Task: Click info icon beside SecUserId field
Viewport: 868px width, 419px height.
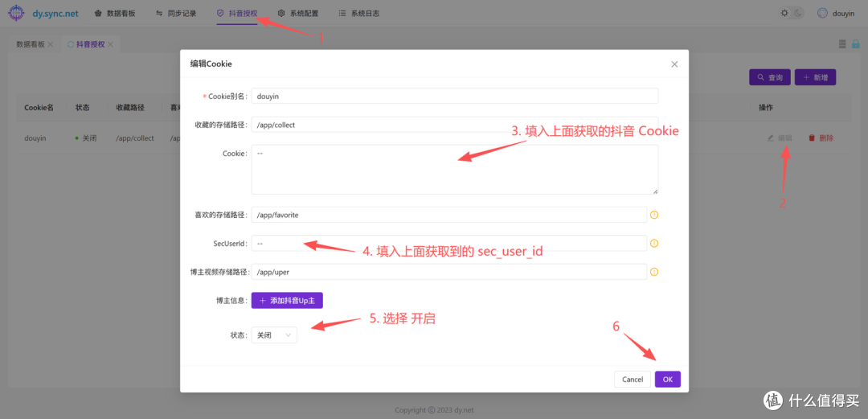Action: (x=654, y=243)
